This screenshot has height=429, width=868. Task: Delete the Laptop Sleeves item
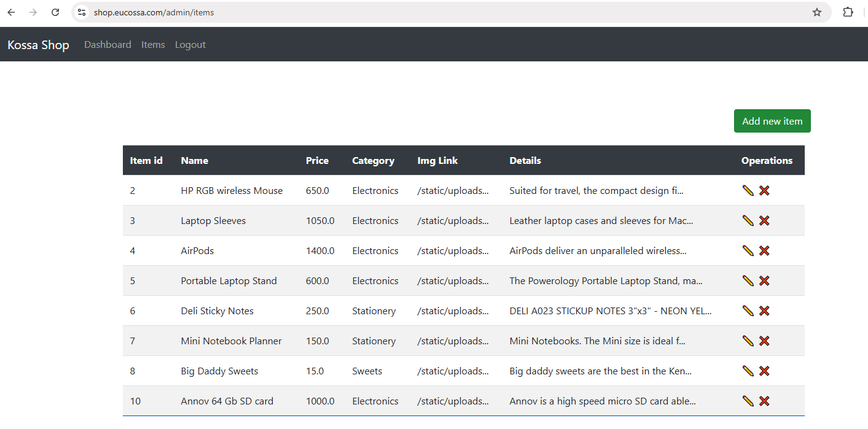764,220
